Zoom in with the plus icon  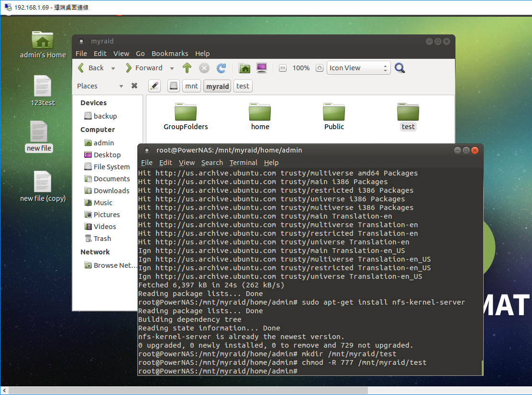[x=319, y=68]
